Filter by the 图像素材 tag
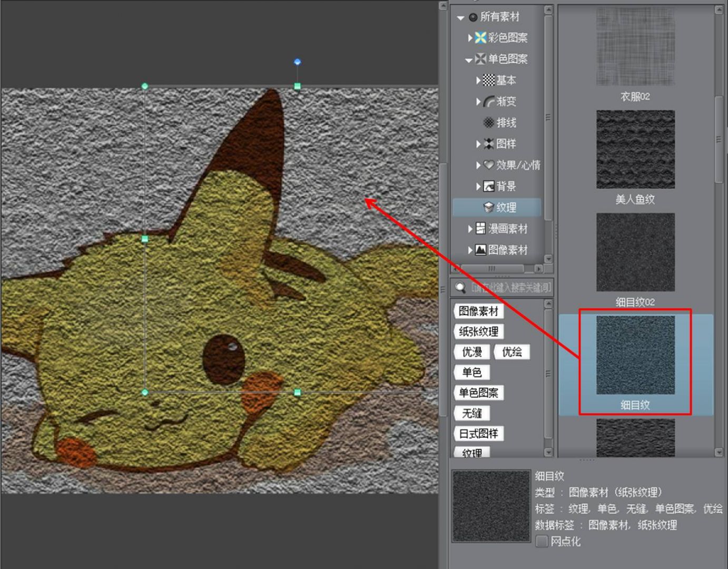 [478, 311]
